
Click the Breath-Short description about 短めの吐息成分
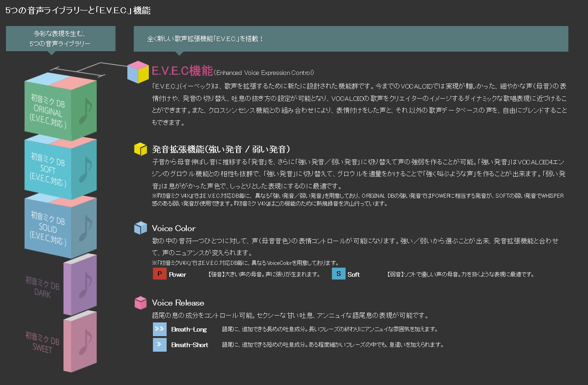click(333, 345)
